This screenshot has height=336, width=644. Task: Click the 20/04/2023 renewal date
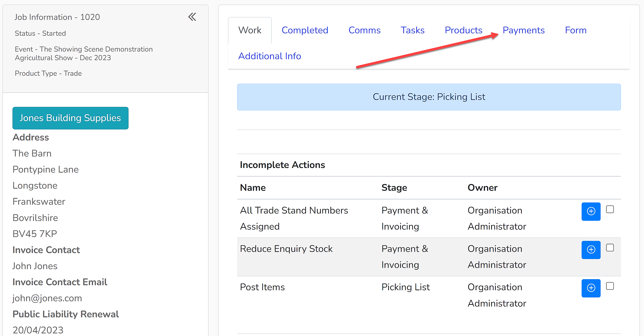coord(38,330)
